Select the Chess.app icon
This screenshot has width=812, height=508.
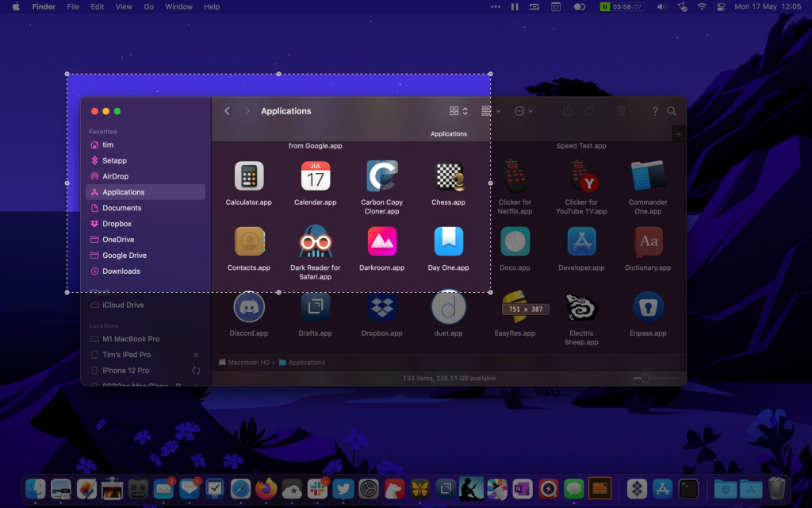[x=449, y=176]
